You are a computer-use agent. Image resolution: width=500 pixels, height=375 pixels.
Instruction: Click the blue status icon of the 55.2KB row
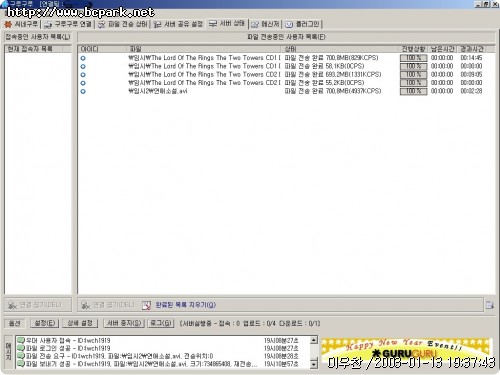point(83,83)
